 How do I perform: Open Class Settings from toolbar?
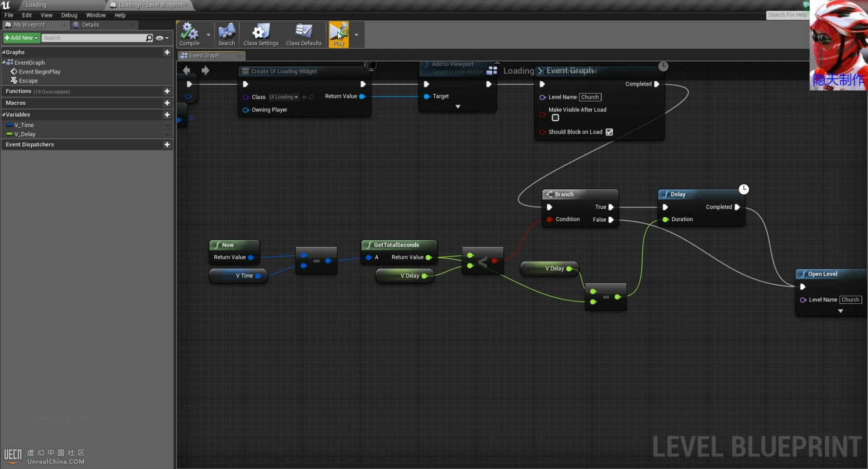[x=261, y=34]
